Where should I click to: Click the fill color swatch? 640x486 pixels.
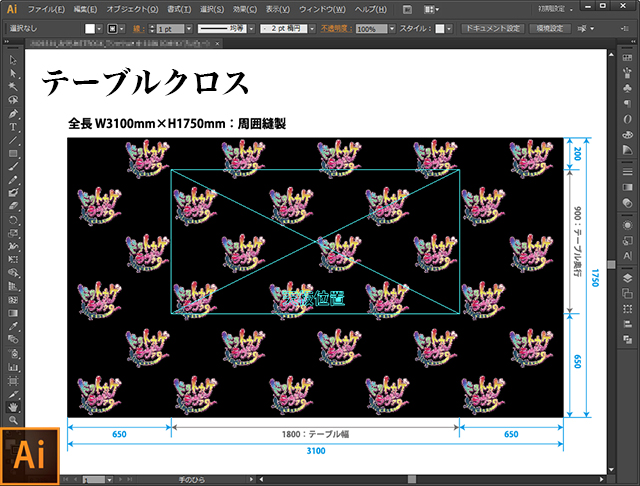tap(90, 29)
